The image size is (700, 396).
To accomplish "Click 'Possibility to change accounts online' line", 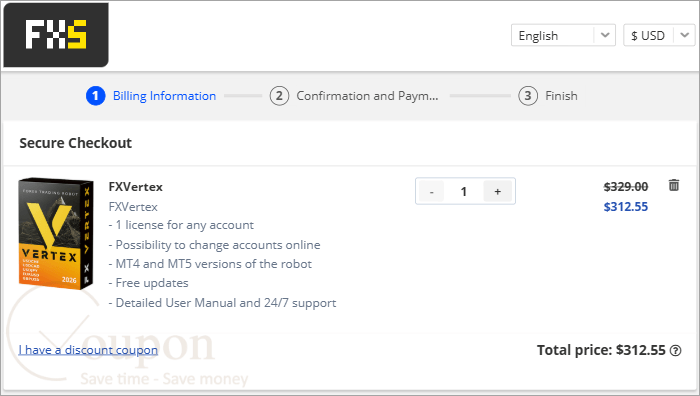I will click(x=214, y=245).
